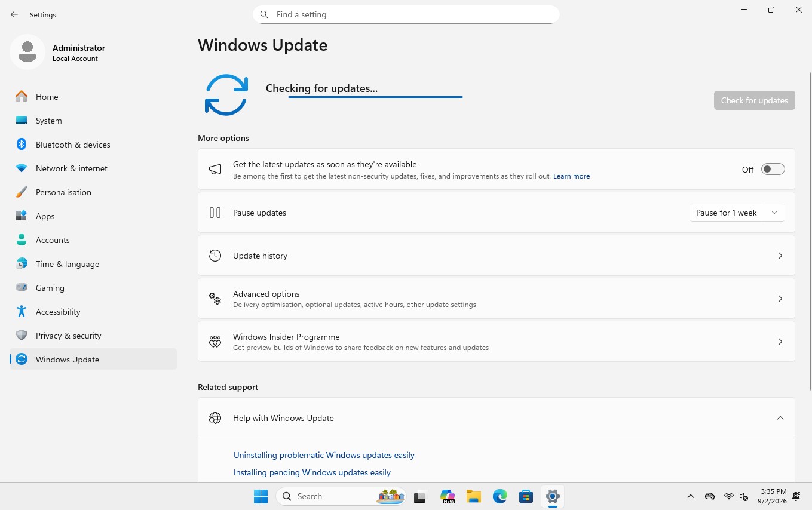The image size is (812, 510).
Task: Click the globe icon beside Help with Windows Update
Action: 215,418
